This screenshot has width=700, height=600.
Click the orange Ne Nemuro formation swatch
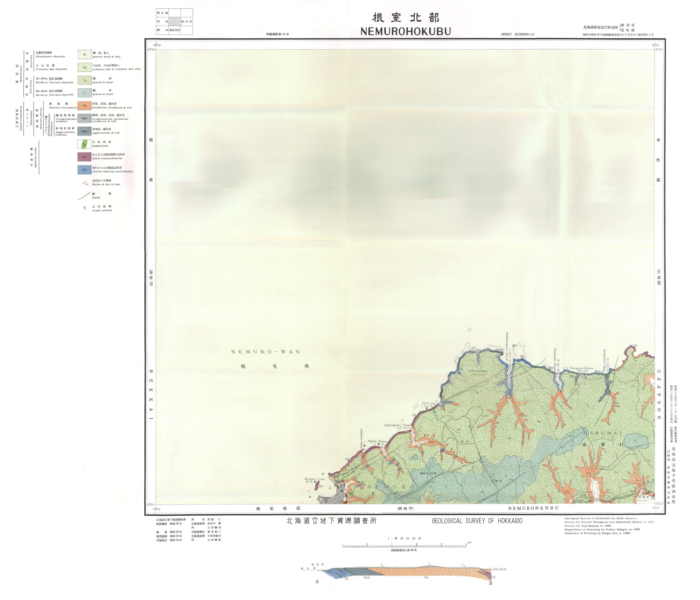tap(84, 106)
